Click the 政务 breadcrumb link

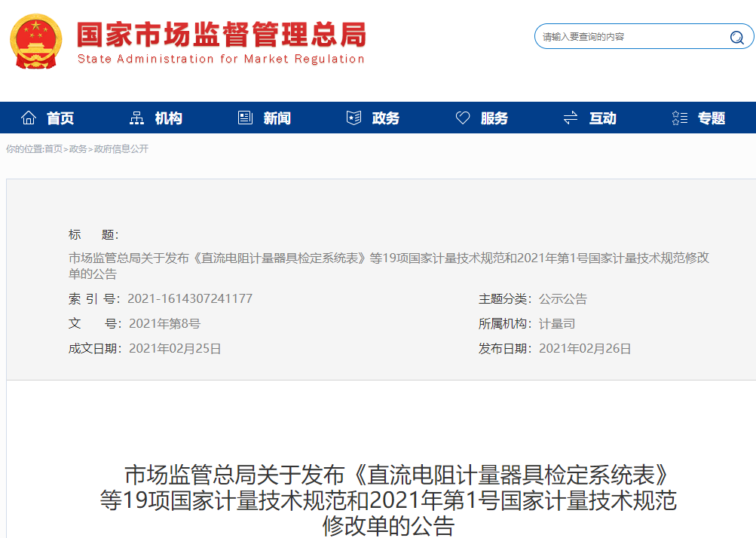(78, 149)
